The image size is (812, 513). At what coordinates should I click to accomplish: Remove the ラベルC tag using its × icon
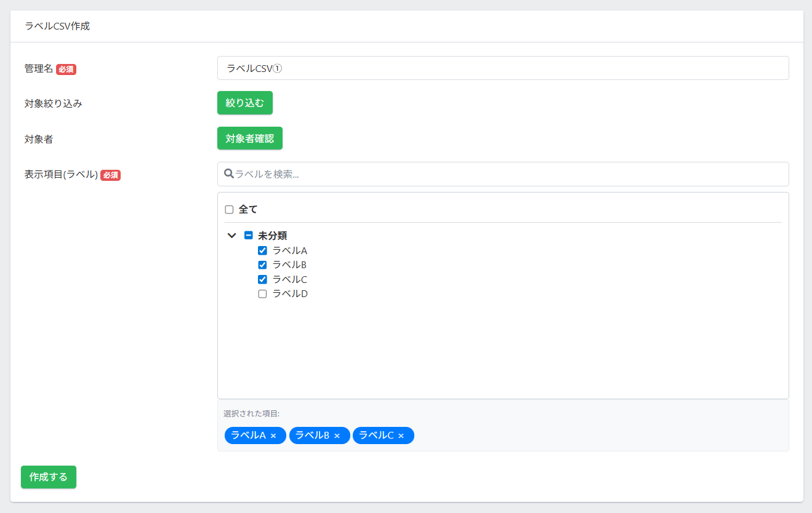tap(401, 436)
